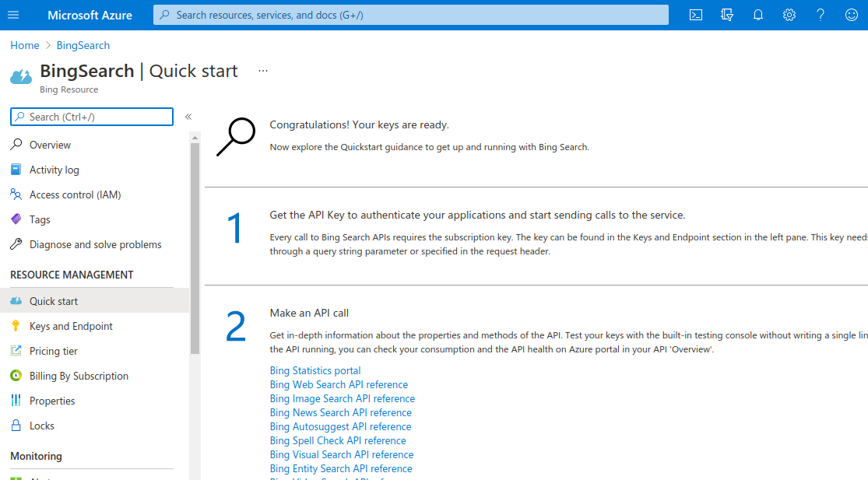Screen dimensions: 868x480
Task: Open the ellipsis more options next to the title
Action: pyautogui.click(x=263, y=71)
